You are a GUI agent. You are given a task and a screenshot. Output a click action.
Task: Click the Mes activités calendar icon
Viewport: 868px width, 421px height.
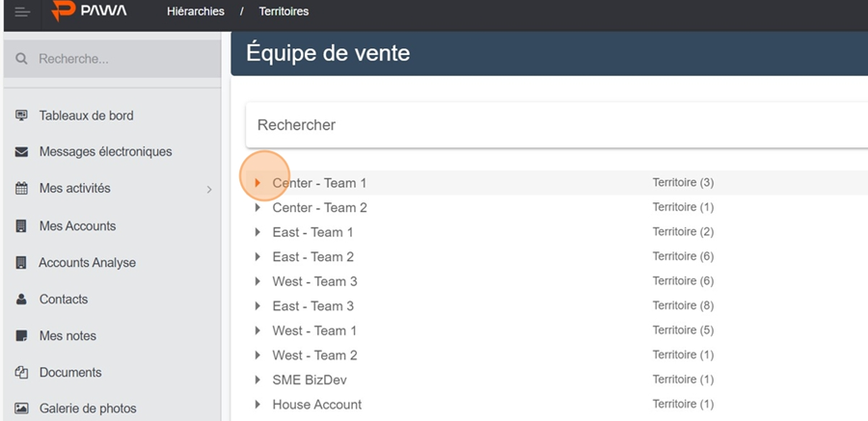[x=21, y=189]
